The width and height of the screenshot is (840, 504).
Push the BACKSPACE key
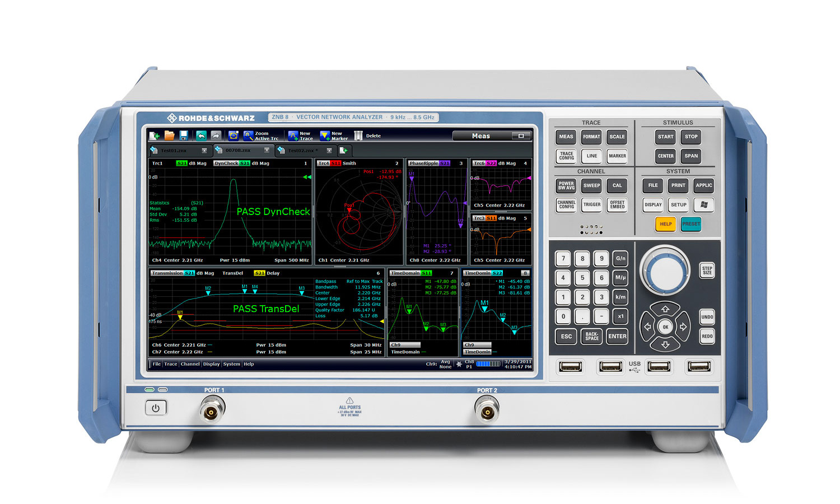[592, 337]
